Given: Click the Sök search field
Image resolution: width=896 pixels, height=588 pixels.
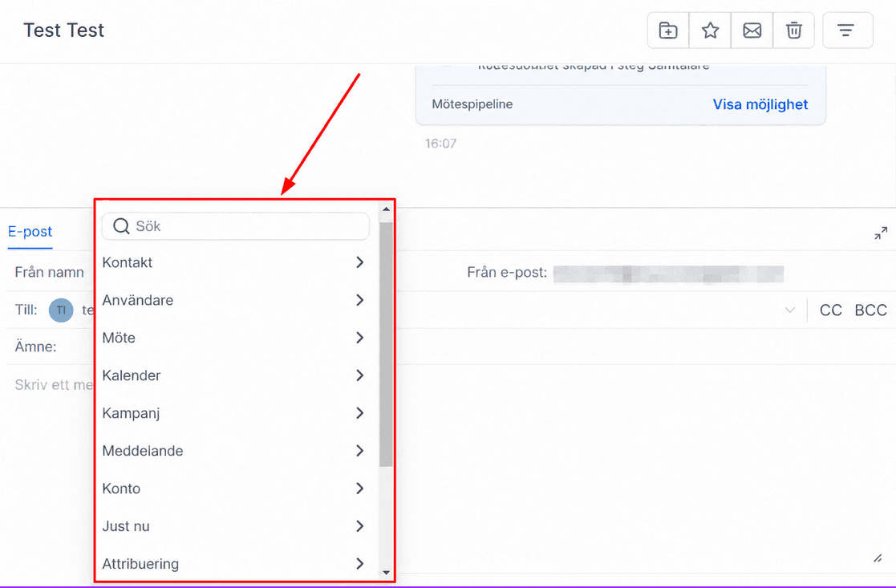Looking at the screenshot, I should tap(235, 226).
